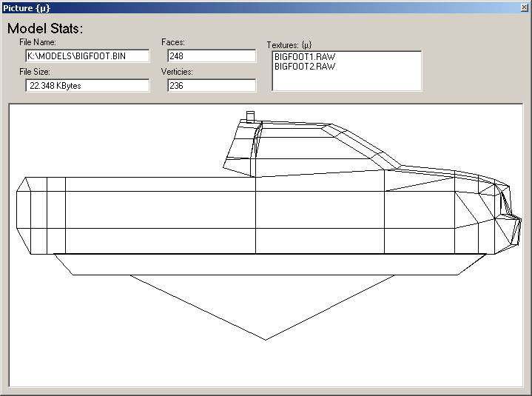532x396 pixels.
Task: Click the Faces field showing 248
Action: pyautogui.click(x=211, y=56)
